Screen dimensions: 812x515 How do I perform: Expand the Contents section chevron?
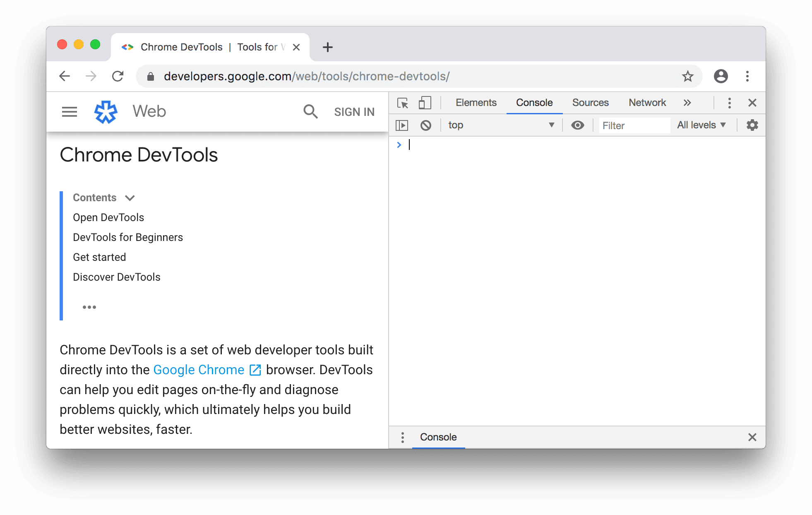coord(131,198)
